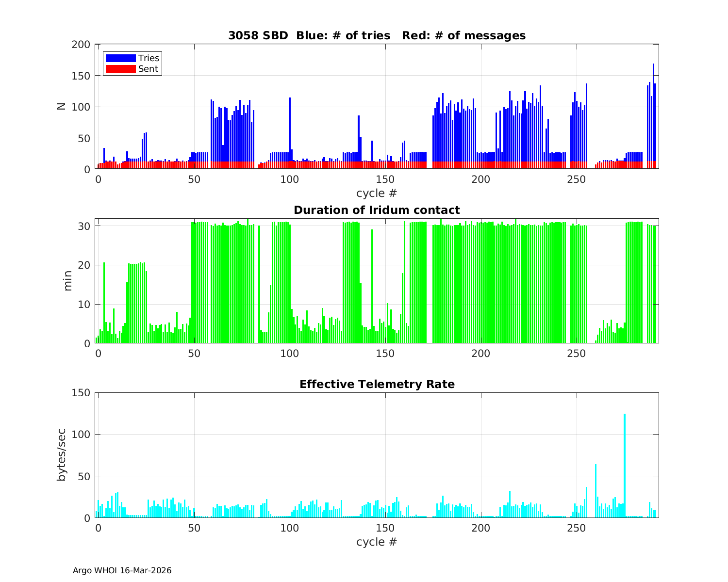Click the tallest cyan telemetry rate bar
The width and height of the screenshot is (728, 582).
(x=625, y=466)
